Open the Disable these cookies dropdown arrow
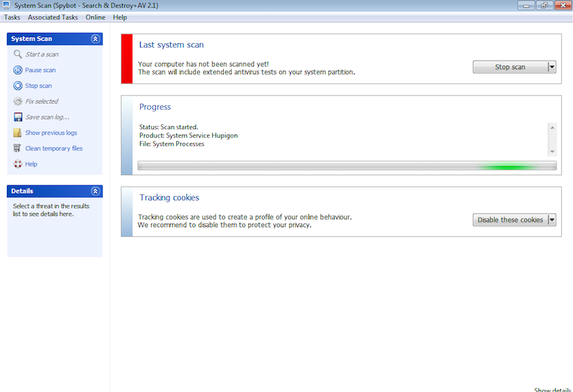The height and width of the screenshot is (392, 573). coord(552,220)
